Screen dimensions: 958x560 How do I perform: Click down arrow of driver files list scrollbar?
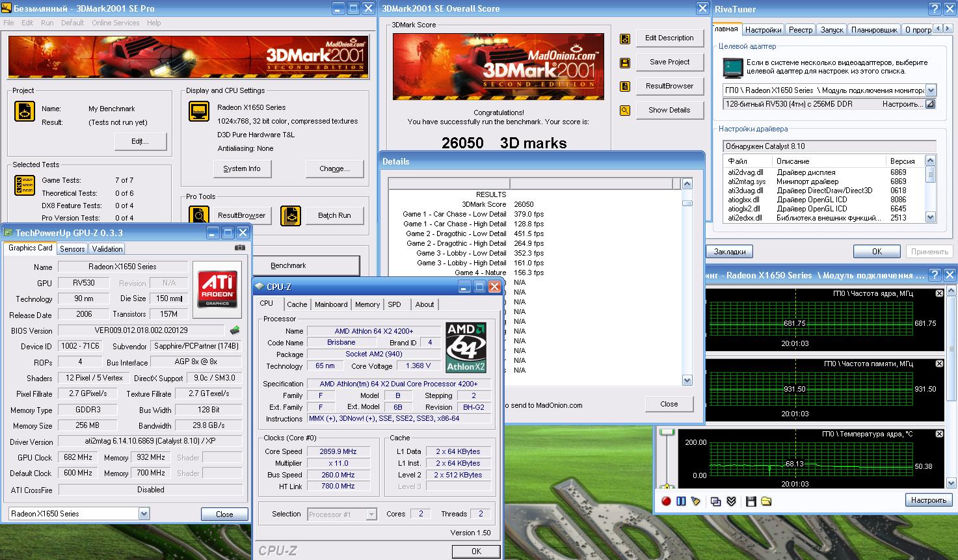pyautogui.click(x=931, y=217)
